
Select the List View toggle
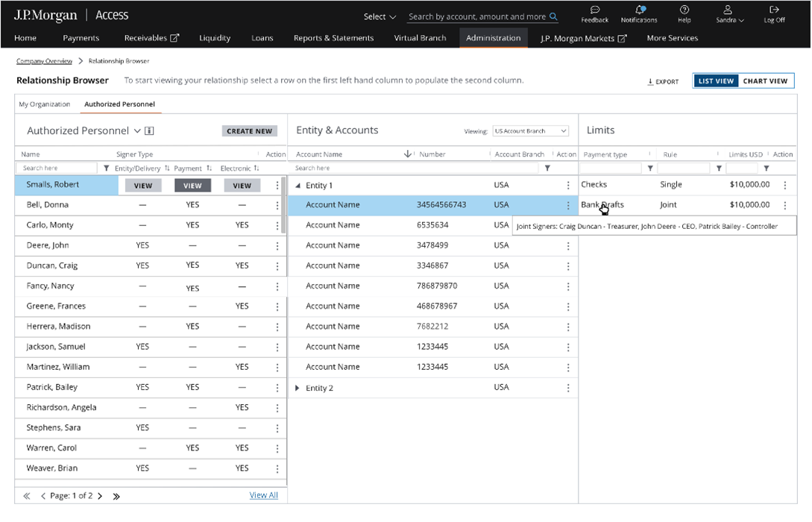pyautogui.click(x=716, y=81)
